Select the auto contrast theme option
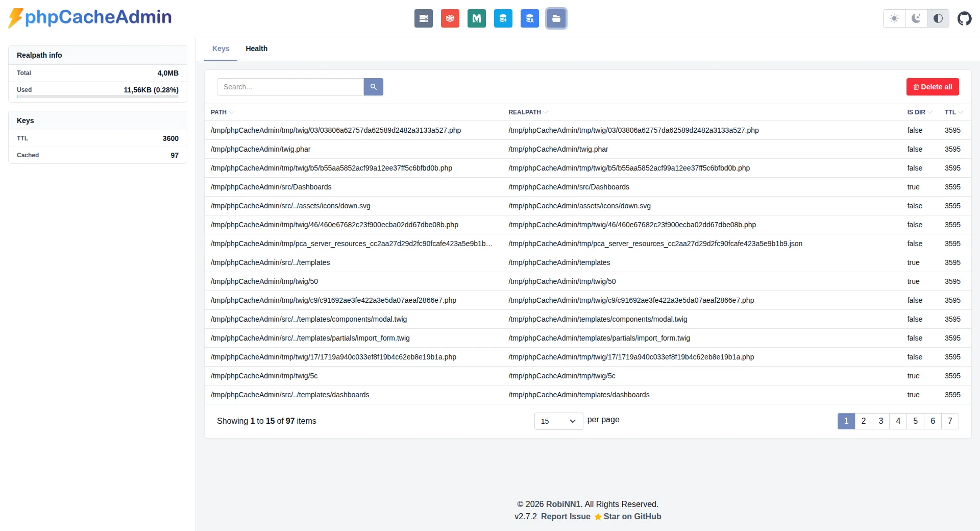 [x=938, y=18]
